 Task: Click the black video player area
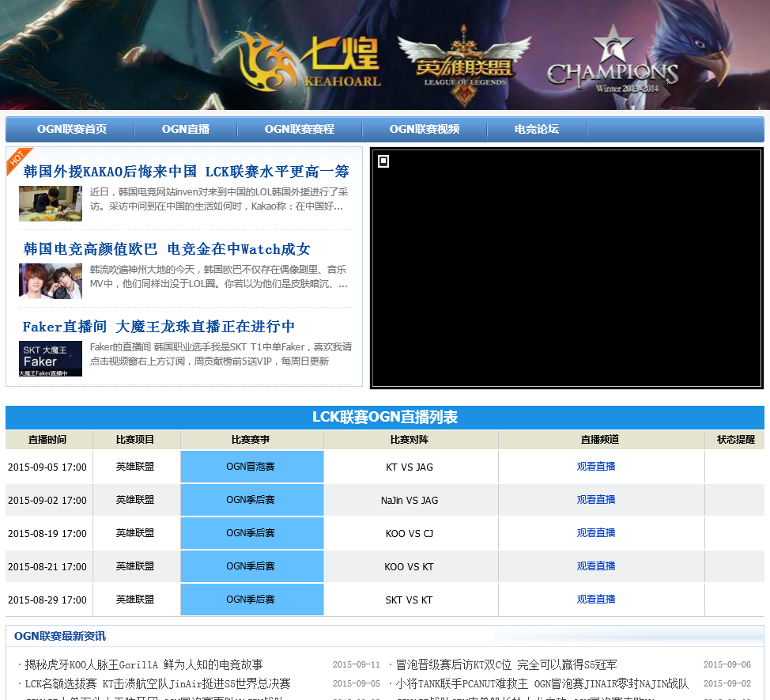point(567,267)
